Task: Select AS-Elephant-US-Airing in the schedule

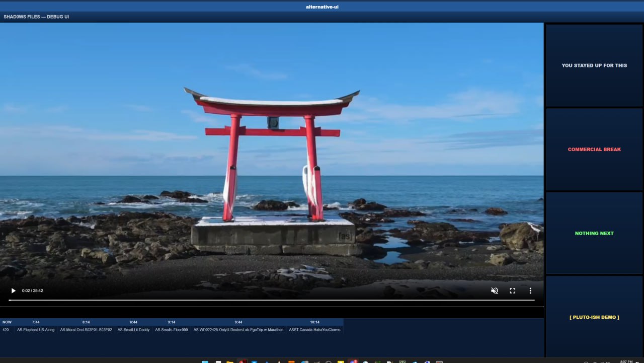Action: pyautogui.click(x=36, y=330)
